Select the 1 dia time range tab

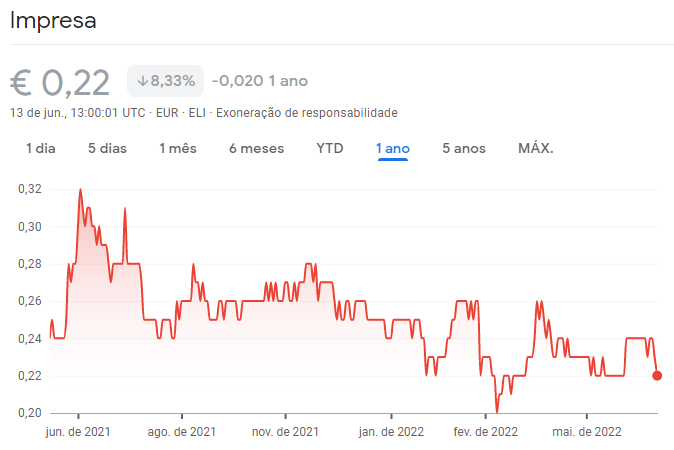tap(40, 148)
